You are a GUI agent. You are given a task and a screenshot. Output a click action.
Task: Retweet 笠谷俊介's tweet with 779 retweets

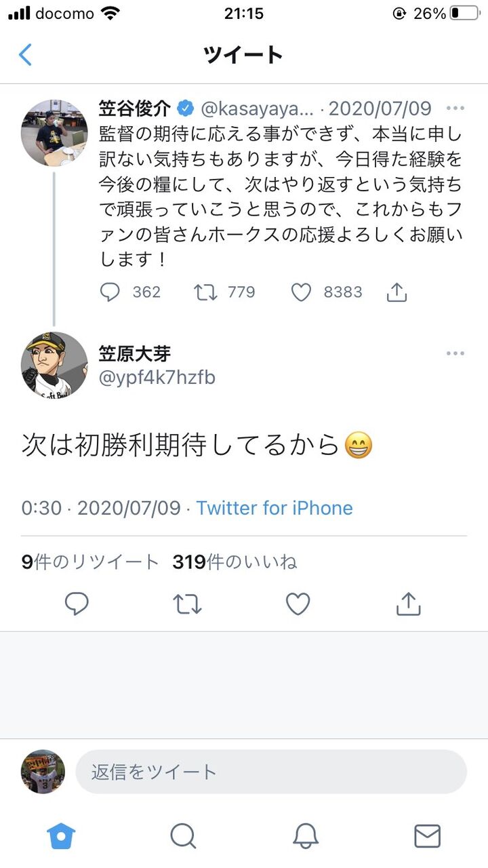click(x=205, y=292)
